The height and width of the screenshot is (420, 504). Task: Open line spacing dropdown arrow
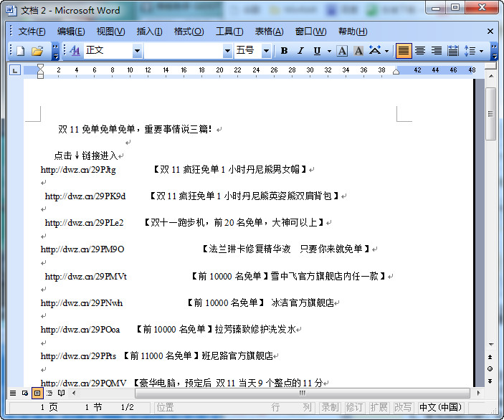(481, 51)
